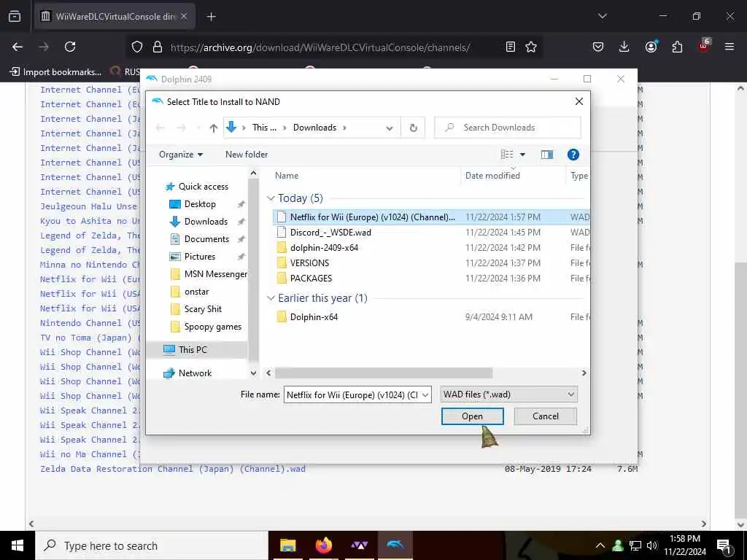Open the File name combo box dropdown
747x560 pixels.
click(425, 394)
